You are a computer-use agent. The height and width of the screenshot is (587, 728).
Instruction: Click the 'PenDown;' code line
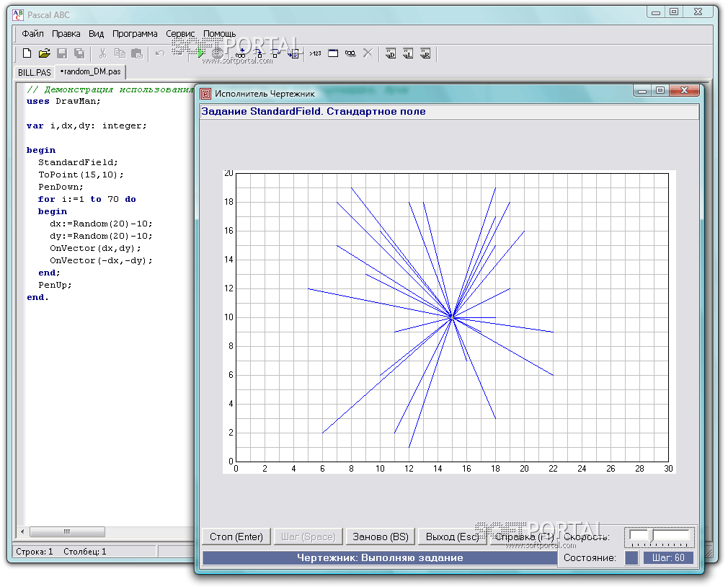[61, 187]
